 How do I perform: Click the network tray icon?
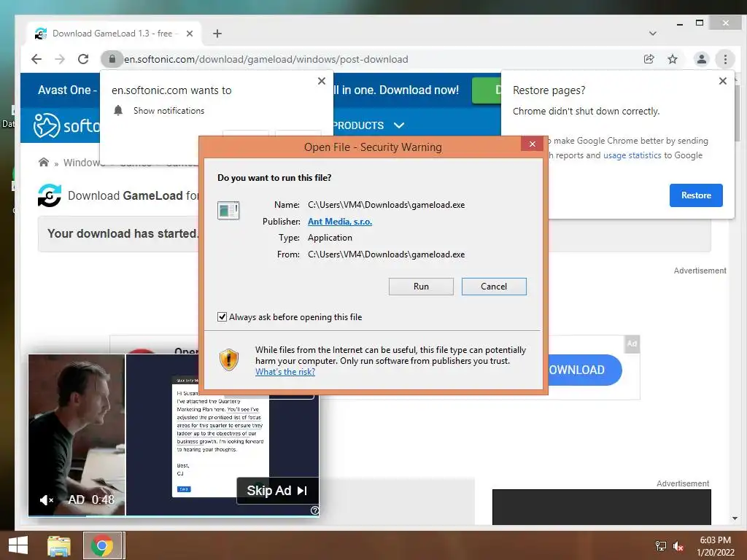[x=660, y=546]
